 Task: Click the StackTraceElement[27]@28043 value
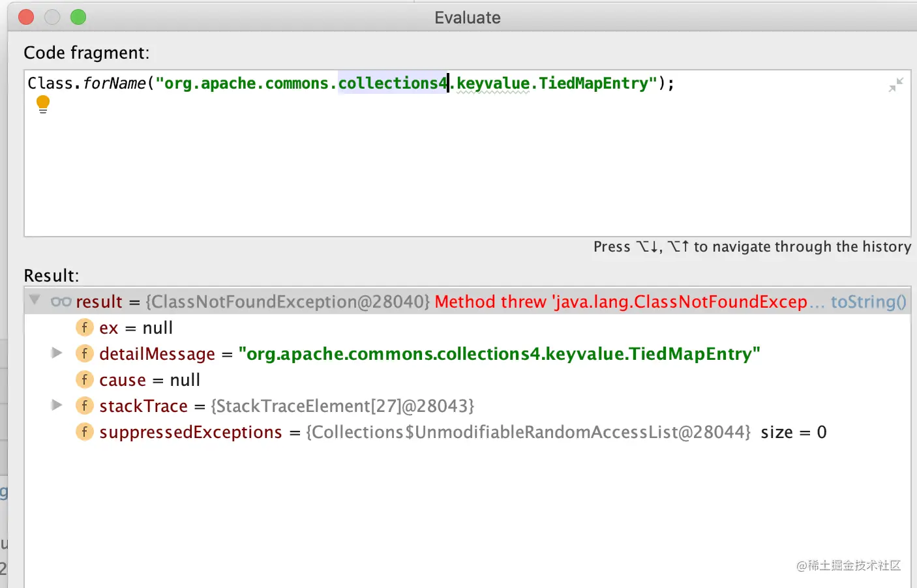pyautogui.click(x=342, y=406)
